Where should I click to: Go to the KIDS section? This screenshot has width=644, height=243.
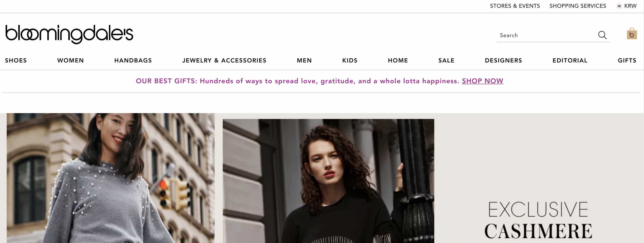coord(350,60)
